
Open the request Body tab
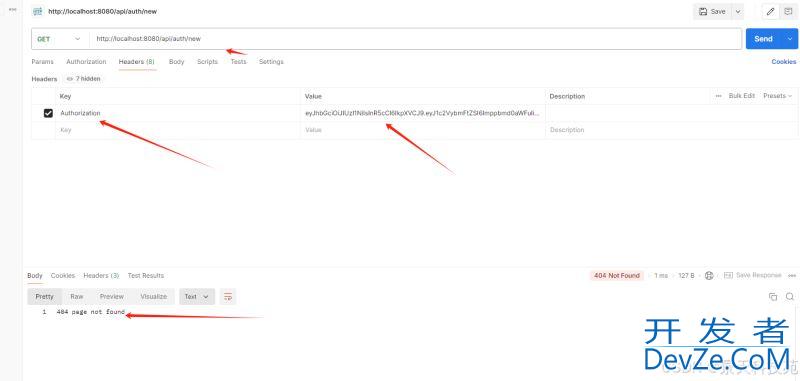pyautogui.click(x=177, y=62)
